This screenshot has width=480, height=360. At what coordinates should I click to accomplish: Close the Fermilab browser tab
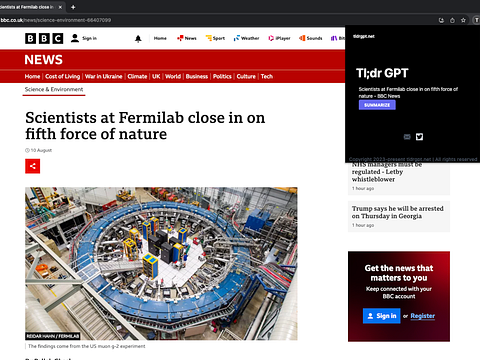click(x=60, y=7)
